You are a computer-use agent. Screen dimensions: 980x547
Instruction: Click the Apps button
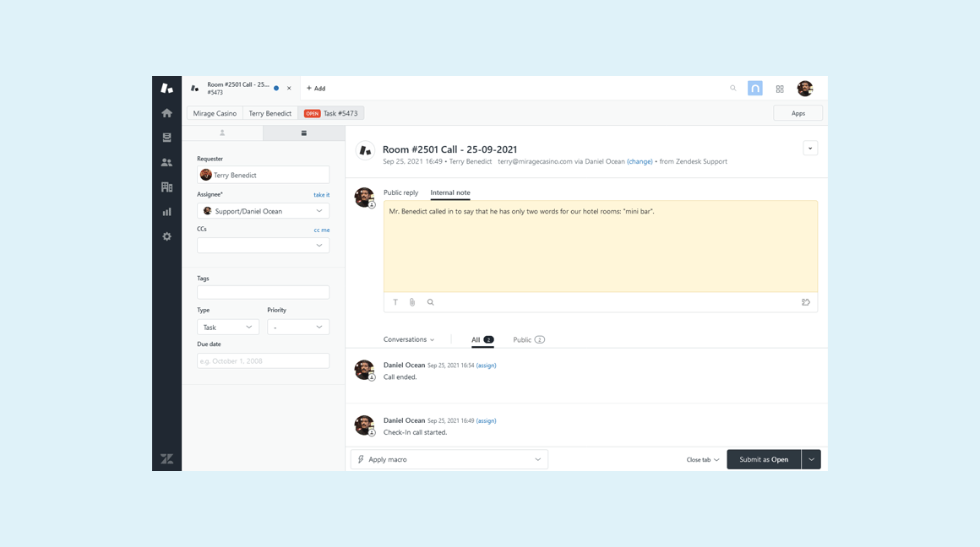(798, 113)
